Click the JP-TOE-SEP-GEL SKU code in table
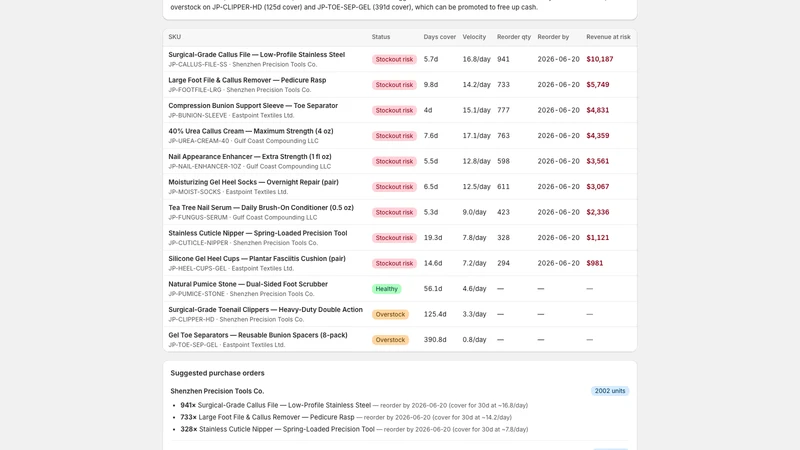This screenshot has height=450, width=800. (193, 345)
